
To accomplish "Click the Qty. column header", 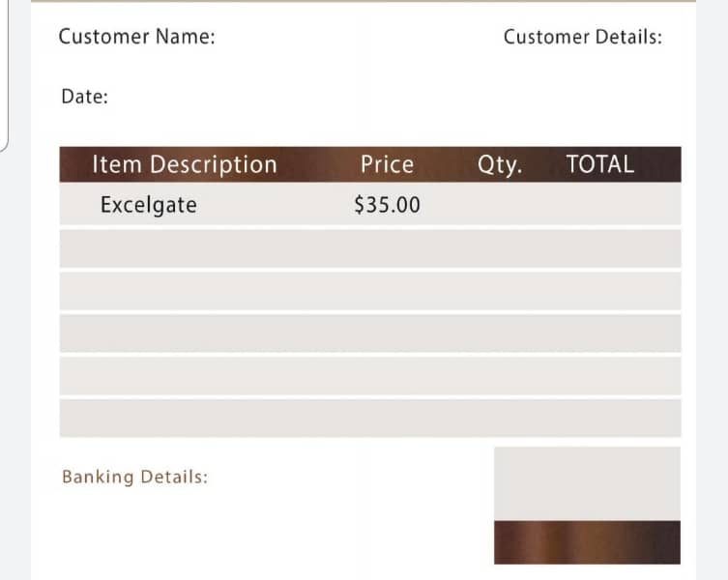I will [500, 165].
